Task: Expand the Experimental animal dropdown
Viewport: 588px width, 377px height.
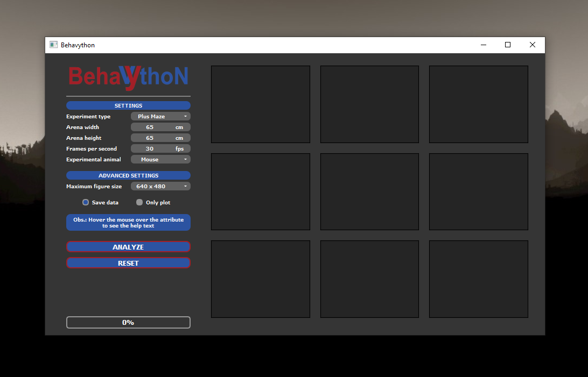Action: tap(160, 159)
